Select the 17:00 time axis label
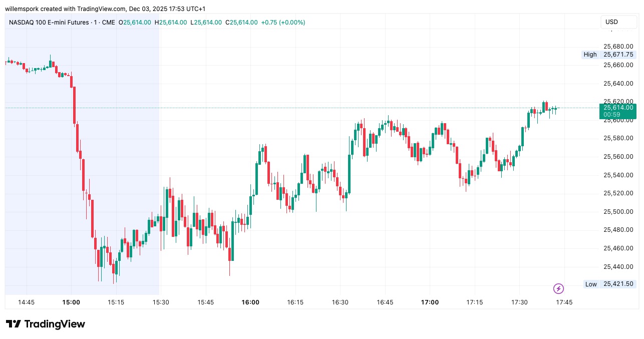 (430, 302)
